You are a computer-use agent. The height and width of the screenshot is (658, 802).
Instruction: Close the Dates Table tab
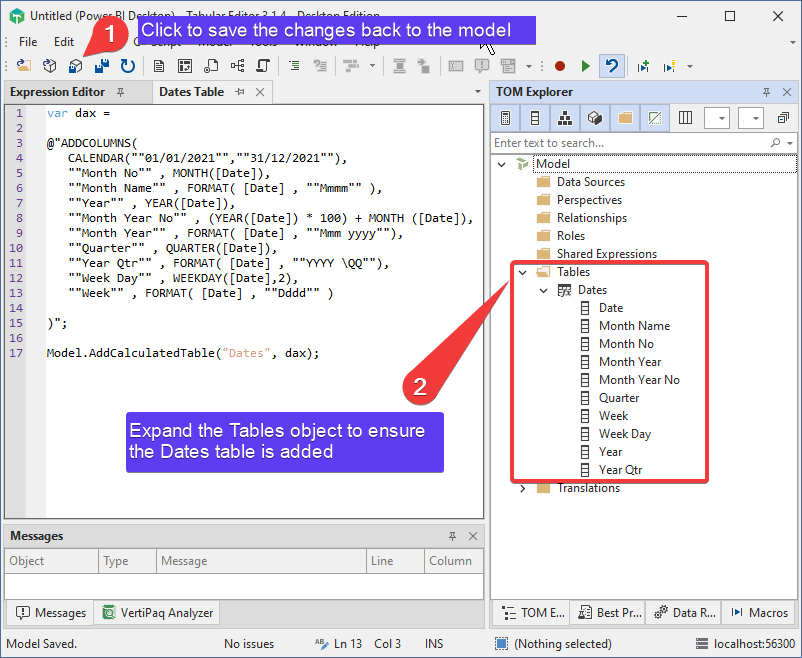tap(260, 92)
